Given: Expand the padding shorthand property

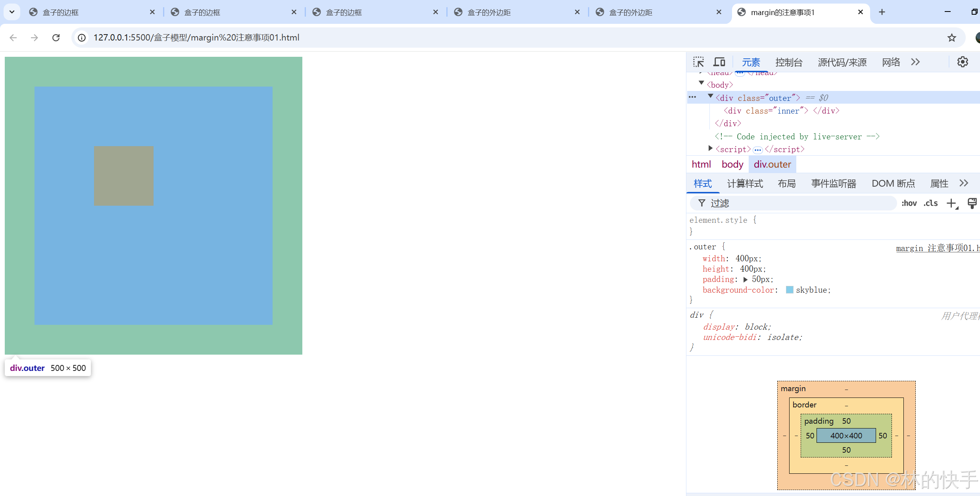Looking at the screenshot, I should pyautogui.click(x=746, y=280).
